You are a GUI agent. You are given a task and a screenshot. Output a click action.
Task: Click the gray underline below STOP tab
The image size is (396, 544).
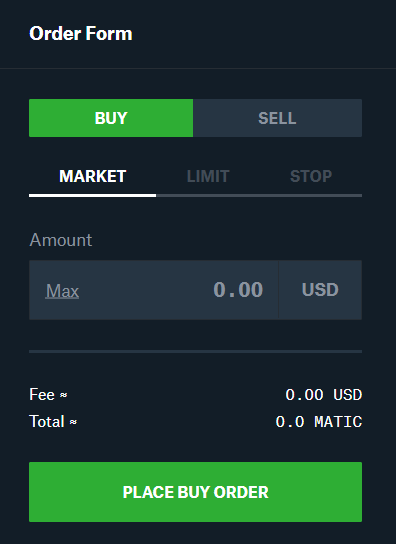coord(311,196)
